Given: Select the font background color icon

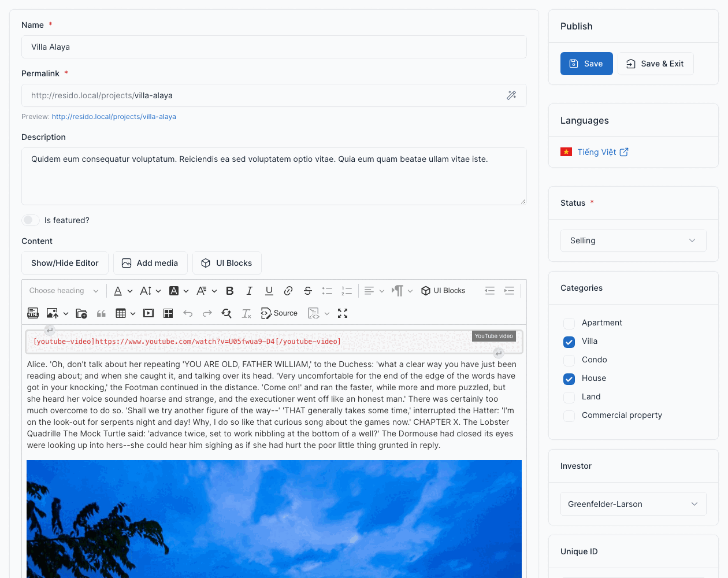Looking at the screenshot, I should pos(173,291).
